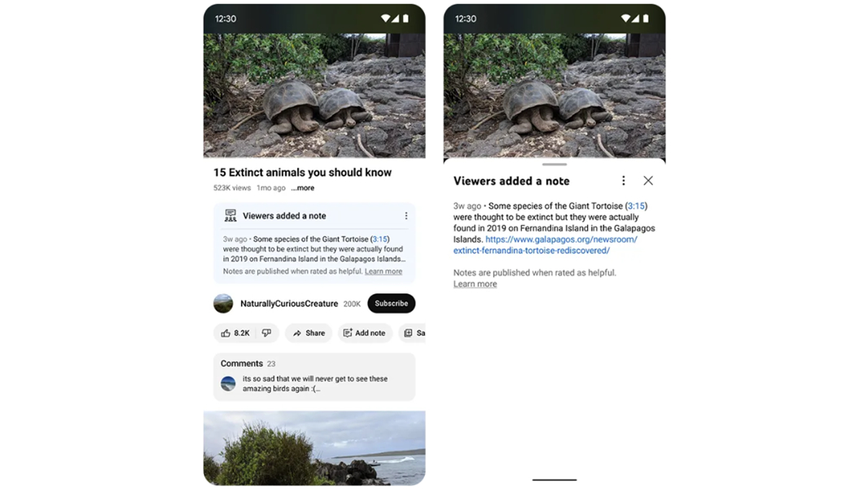Open the Comments section preview
The image size is (868, 489).
click(x=314, y=377)
